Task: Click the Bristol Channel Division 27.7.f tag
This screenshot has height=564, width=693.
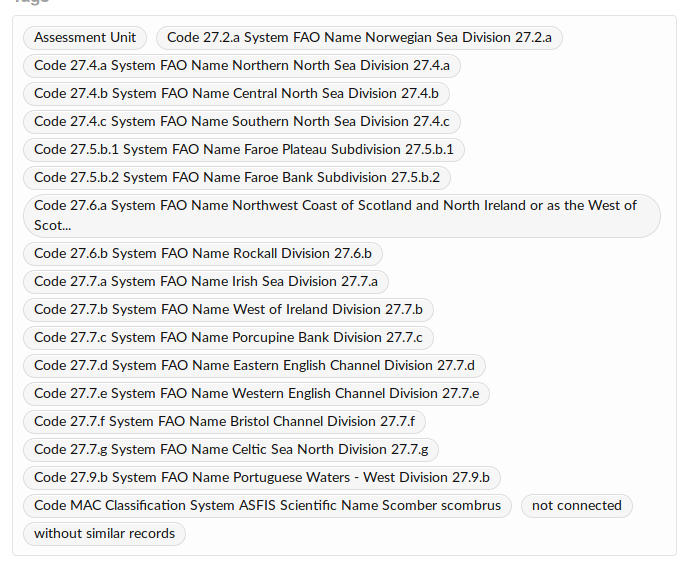Action: tap(225, 422)
